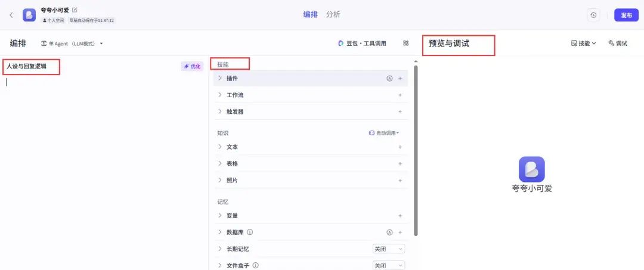Click the 夸夸小可爱 avatar in the preview area

pos(531,169)
